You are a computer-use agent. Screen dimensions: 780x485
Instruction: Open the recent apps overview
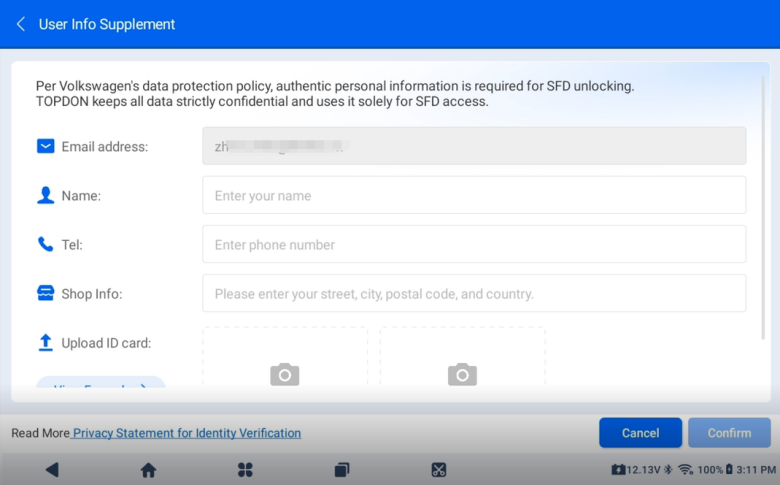(x=342, y=469)
